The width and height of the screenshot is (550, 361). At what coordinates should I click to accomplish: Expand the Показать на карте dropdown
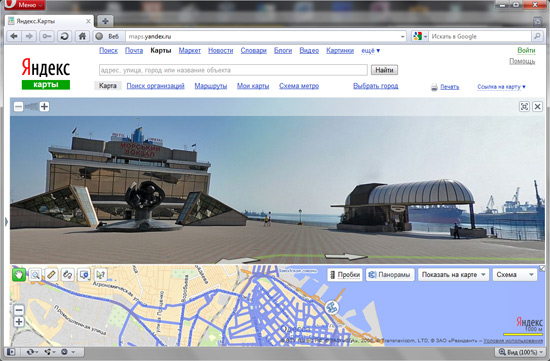(453, 275)
